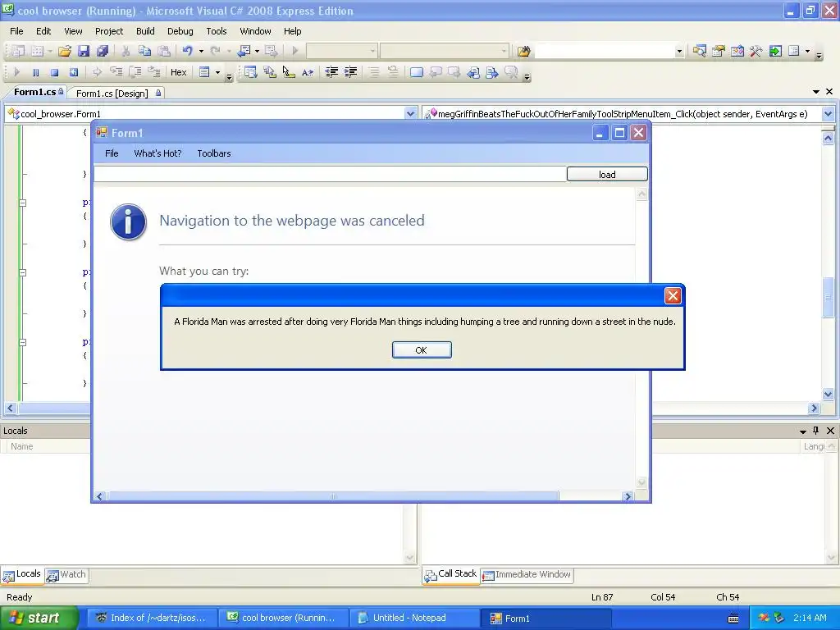The height and width of the screenshot is (630, 840).
Task: Click the Find in Files binoculars icon
Action: coord(524,51)
